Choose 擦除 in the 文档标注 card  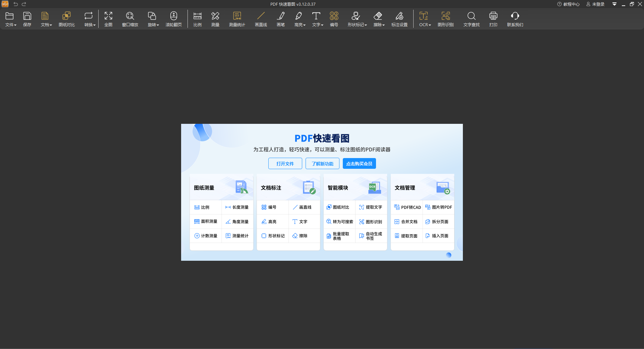304,236
